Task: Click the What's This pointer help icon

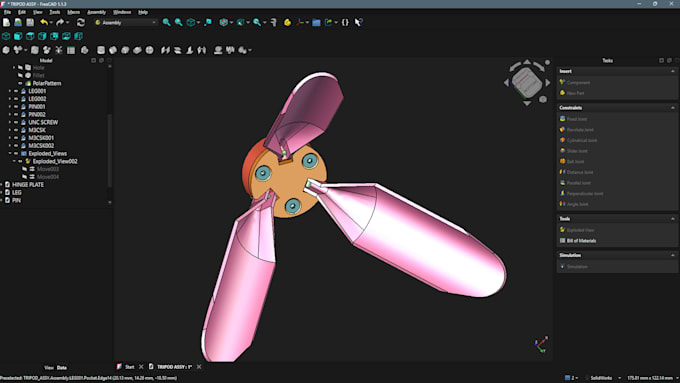Action: pyautogui.click(x=359, y=23)
